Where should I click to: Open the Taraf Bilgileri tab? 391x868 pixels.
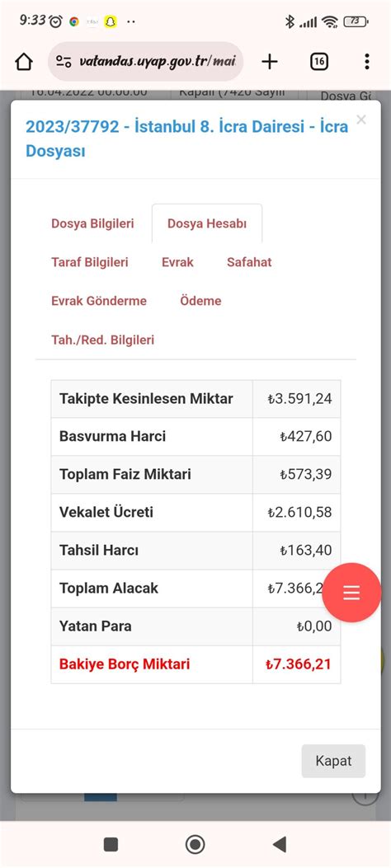pyautogui.click(x=90, y=262)
